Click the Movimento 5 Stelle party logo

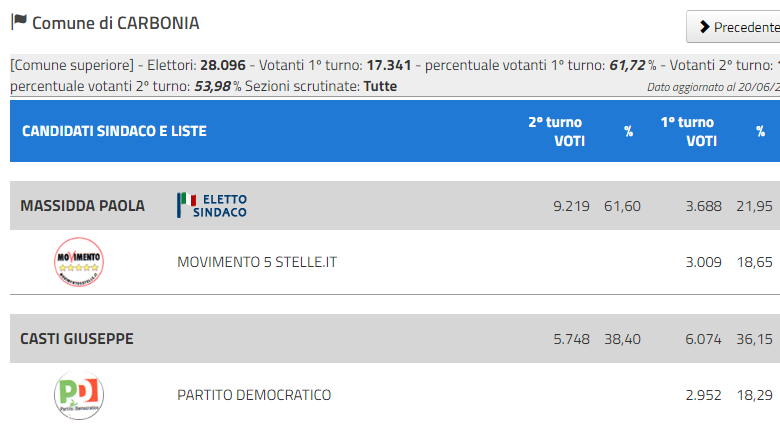click(79, 262)
